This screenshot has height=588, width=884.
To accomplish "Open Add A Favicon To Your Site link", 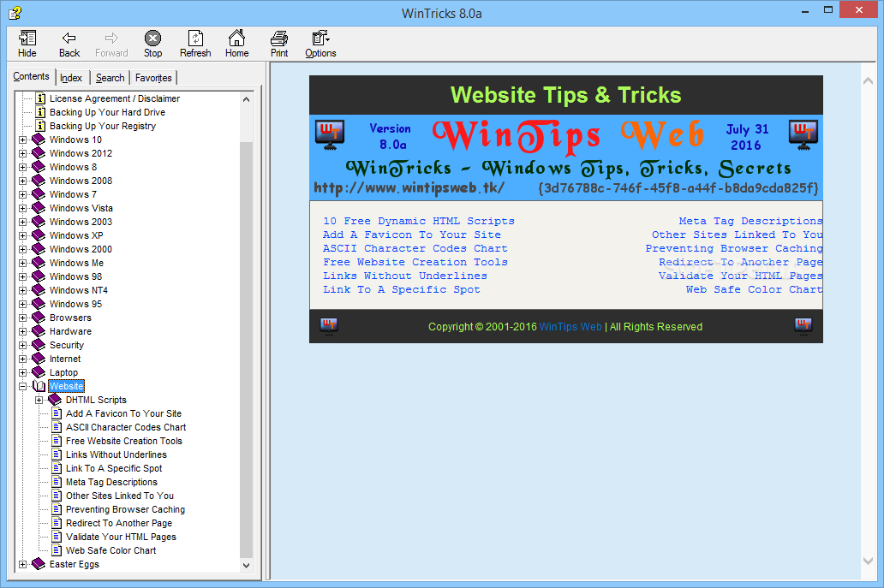I will 411,235.
